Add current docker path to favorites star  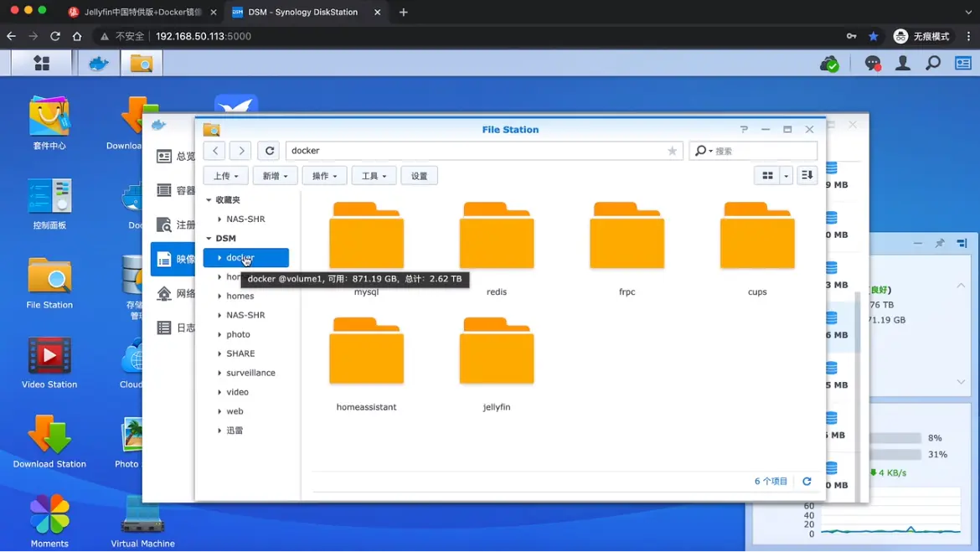click(x=672, y=151)
